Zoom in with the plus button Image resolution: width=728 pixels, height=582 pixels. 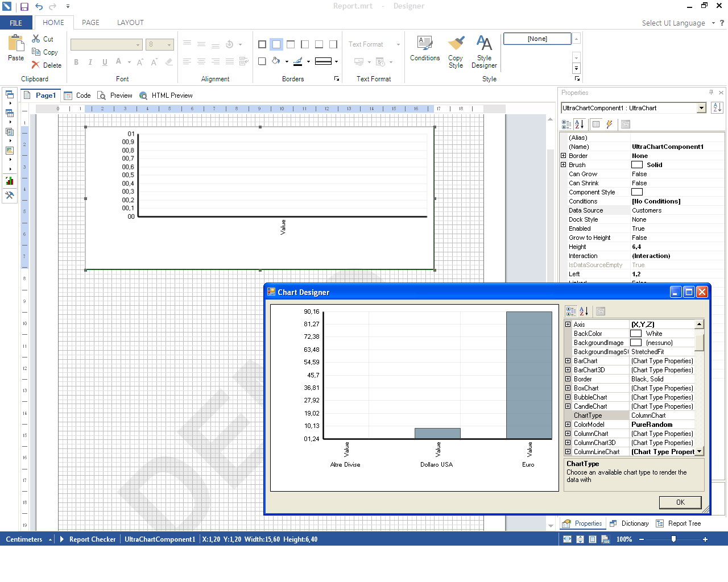(705, 539)
